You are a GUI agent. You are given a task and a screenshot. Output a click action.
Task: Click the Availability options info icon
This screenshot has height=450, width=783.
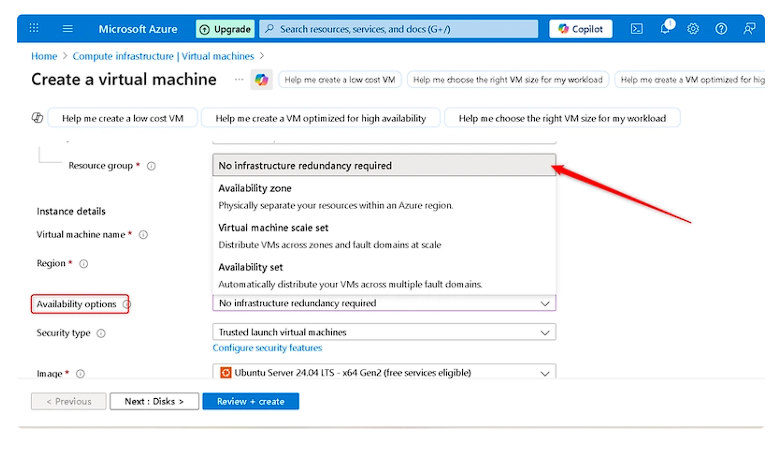point(127,304)
